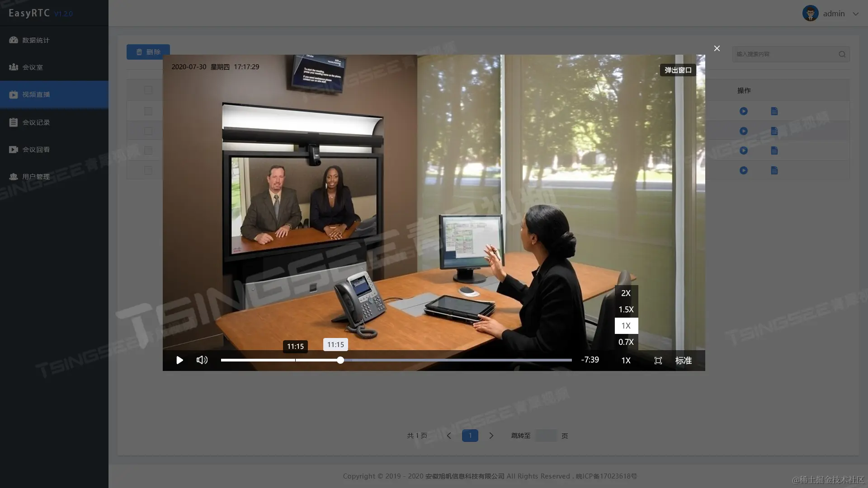Click the 删除 delete button
Screen dimensions: 868x488
pyautogui.click(x=148, y=52)
